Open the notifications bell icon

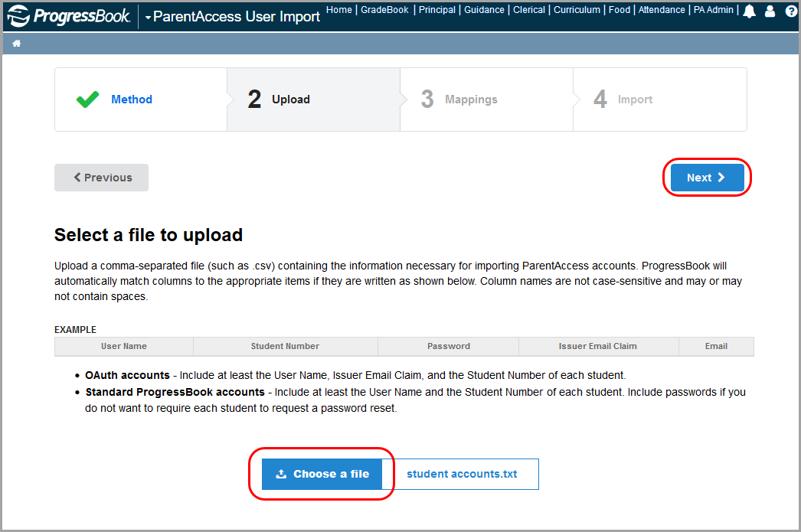coord(749,11)
